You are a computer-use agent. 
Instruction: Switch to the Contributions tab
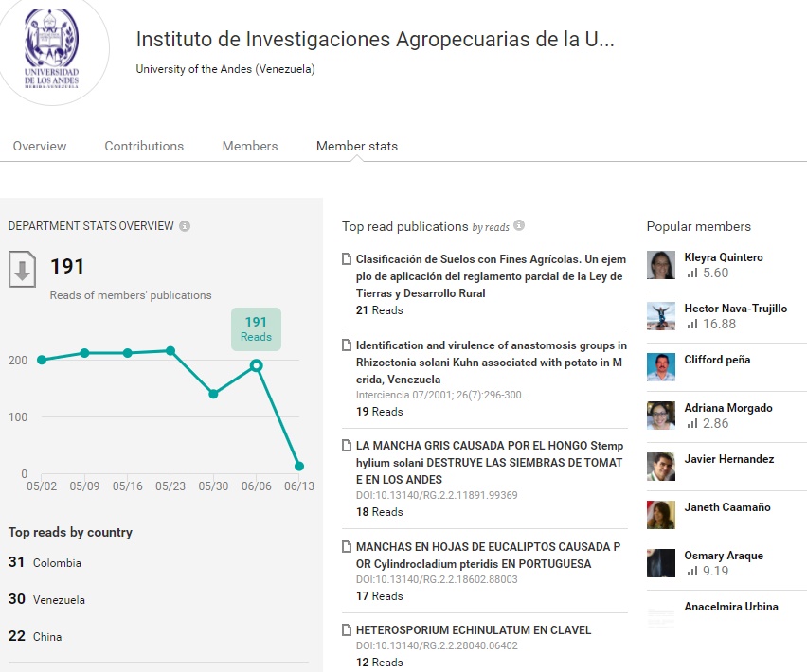(144, 146)
